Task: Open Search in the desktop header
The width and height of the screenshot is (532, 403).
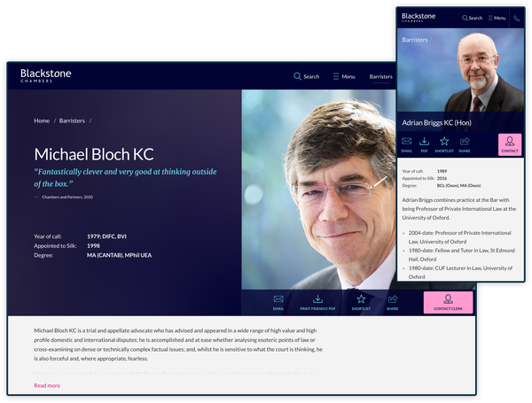Action: click(307, 76)
